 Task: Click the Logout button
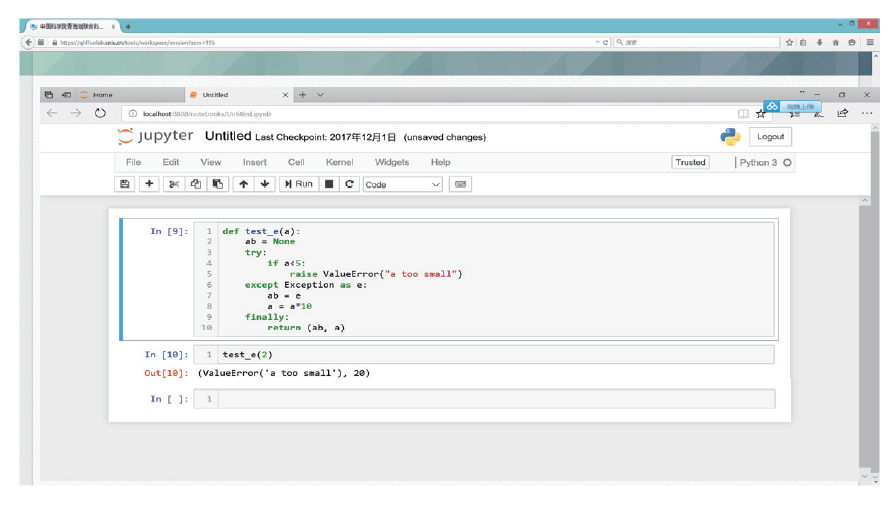click(x=770, y=137)
